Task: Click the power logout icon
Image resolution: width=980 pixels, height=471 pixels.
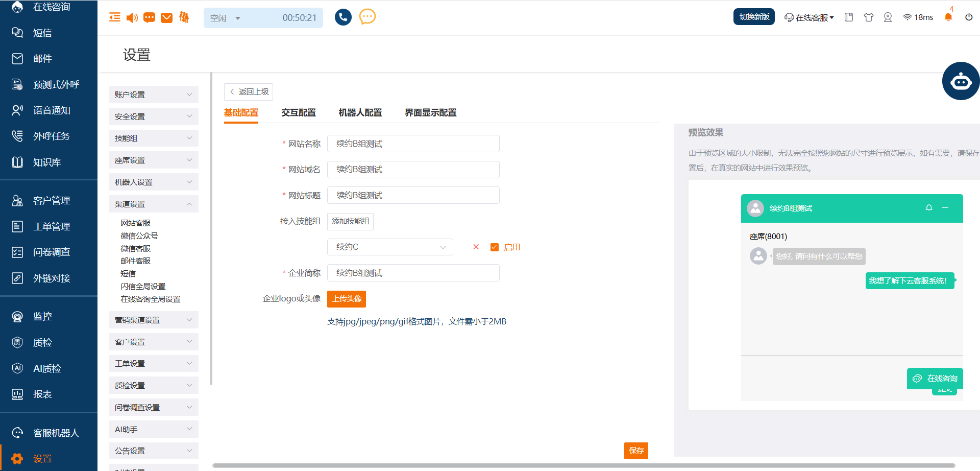Action: [968, 17]
